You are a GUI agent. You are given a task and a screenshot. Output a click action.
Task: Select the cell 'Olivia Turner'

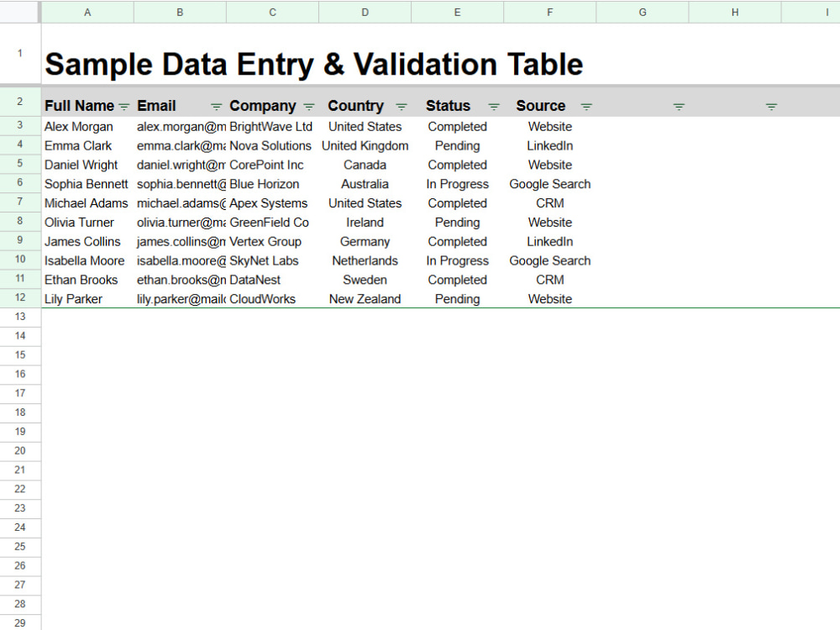tap(87, 223)
